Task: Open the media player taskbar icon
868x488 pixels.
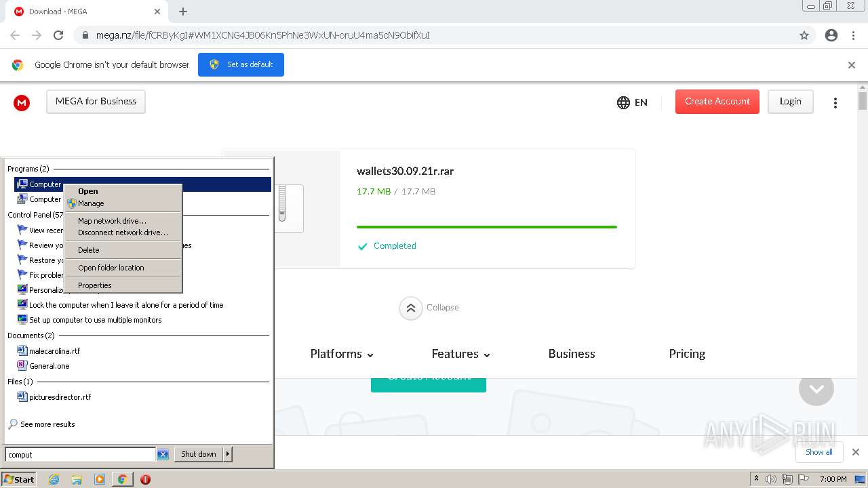Action: coord(100,479)
